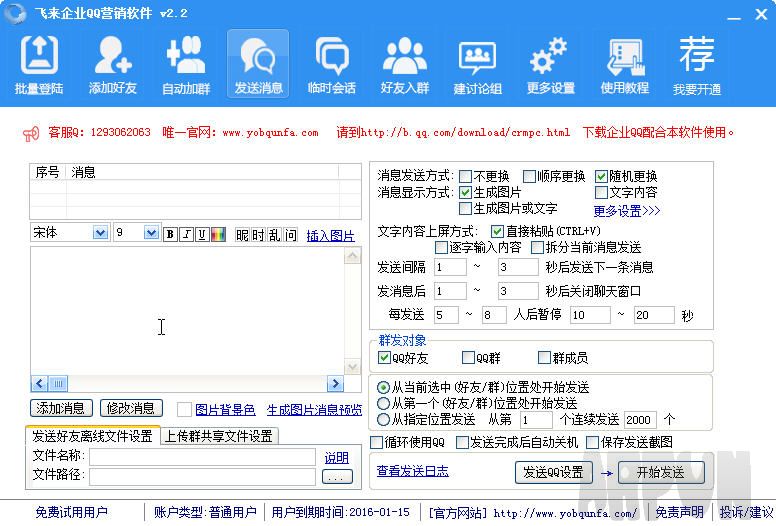Toggle 生成图片 generate image checkbox
Viewport: 776px width, 526px height.
pos(465,192)
